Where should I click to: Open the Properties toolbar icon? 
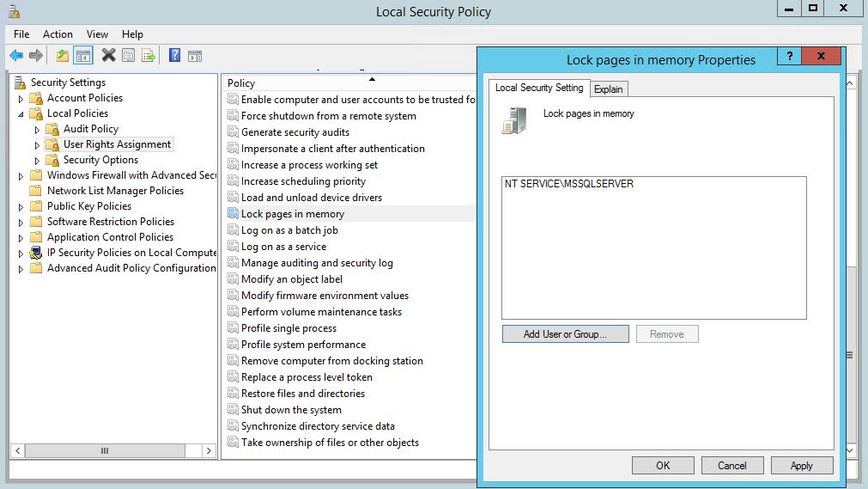[x=129, y=56]
